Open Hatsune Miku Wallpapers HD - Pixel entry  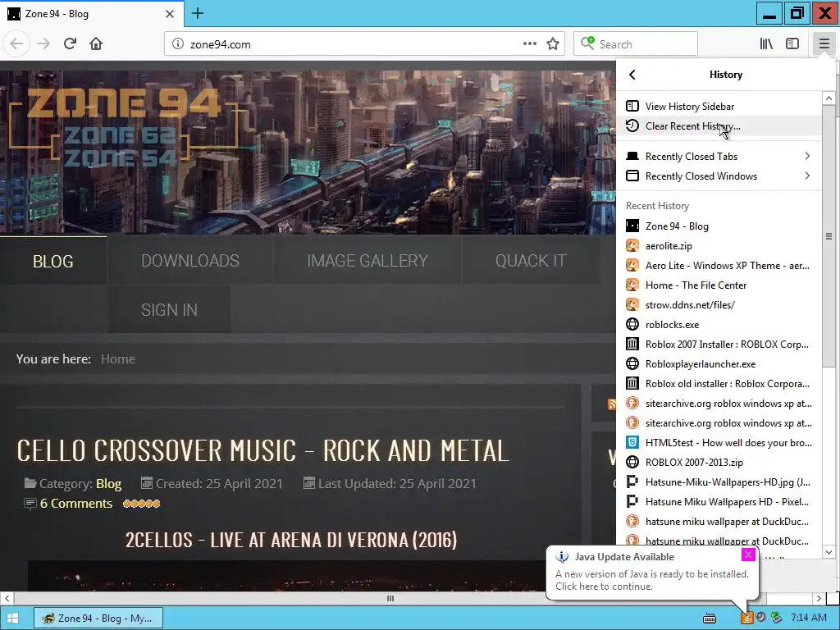(x=719, y=502)
